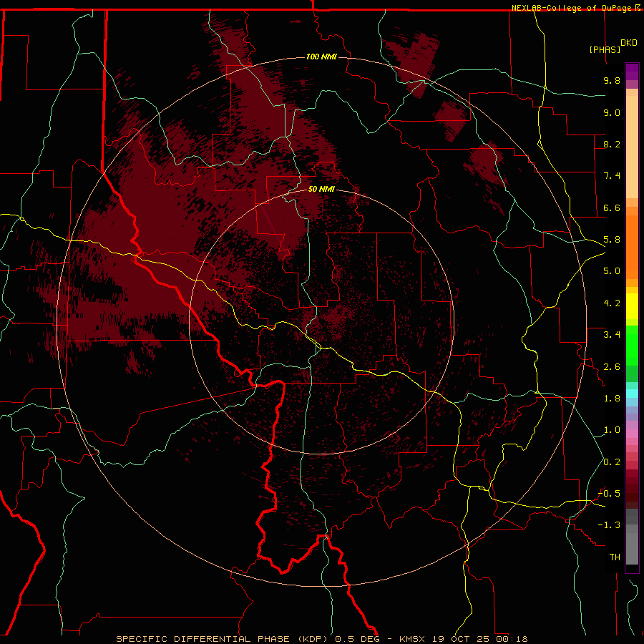Click the purple swatch atop the color bar
The height and width of the screenshot is (644, 644).
click(x=632, y=72)
